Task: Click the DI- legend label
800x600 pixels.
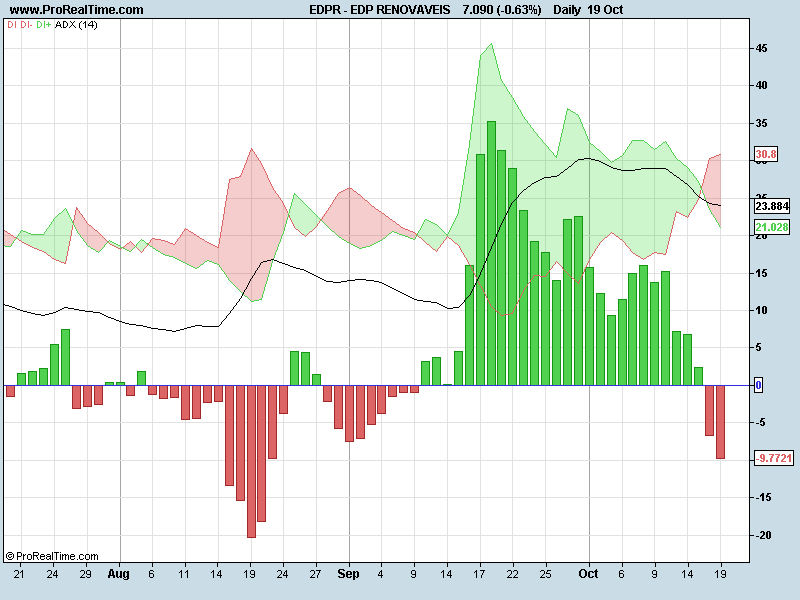Action: click(x=26, y=24)
